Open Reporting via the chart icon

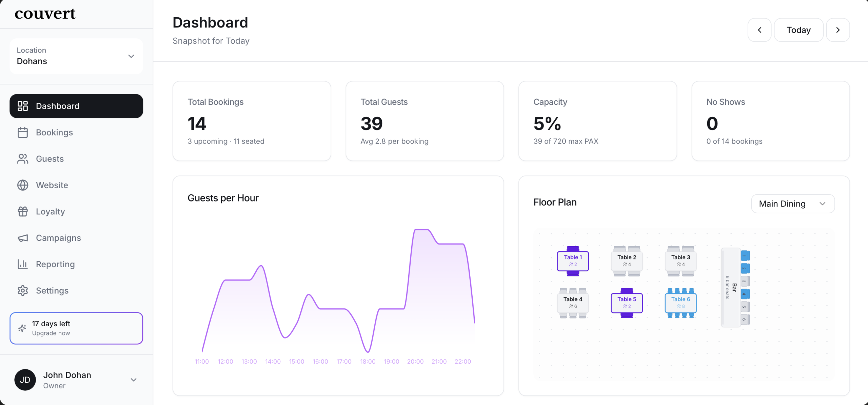point(22,264)
